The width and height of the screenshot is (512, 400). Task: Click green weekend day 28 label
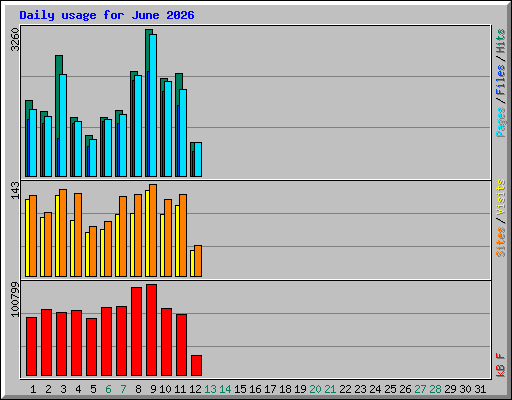click(435, 389)
